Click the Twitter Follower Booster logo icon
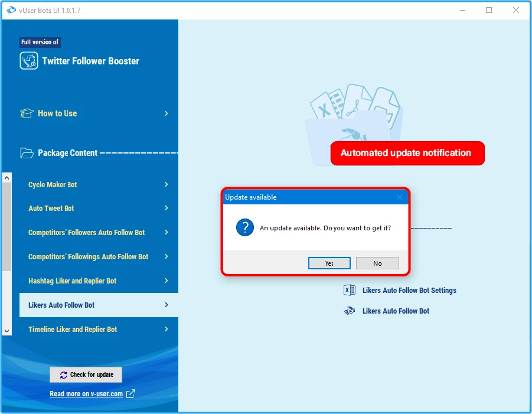The height and width of the screenshot is (414, 532). click(x=29, y=61)
